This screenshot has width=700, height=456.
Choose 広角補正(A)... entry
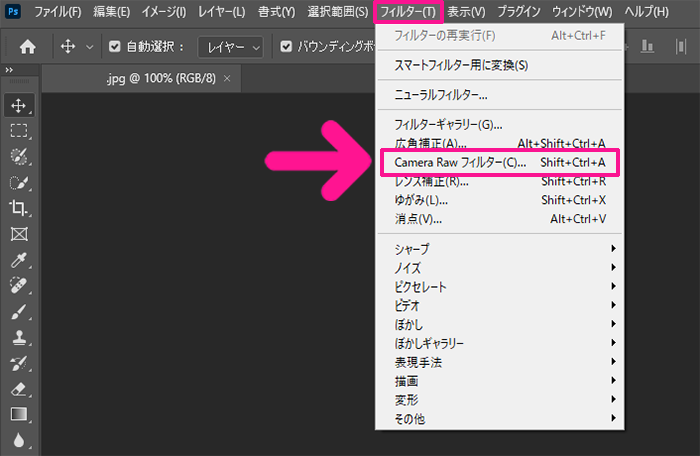pos(500,143)
